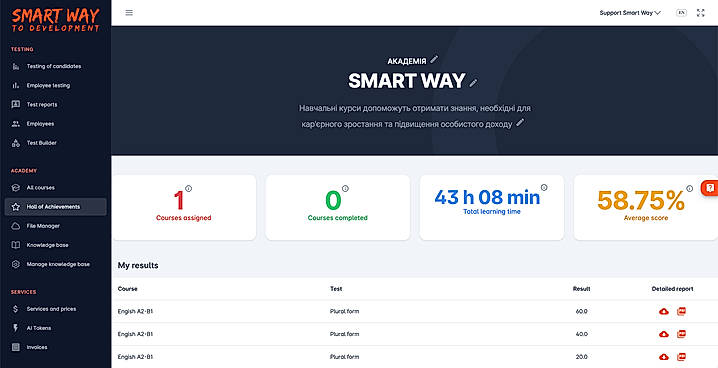Download report for the 20.0 result

point(664,357)
